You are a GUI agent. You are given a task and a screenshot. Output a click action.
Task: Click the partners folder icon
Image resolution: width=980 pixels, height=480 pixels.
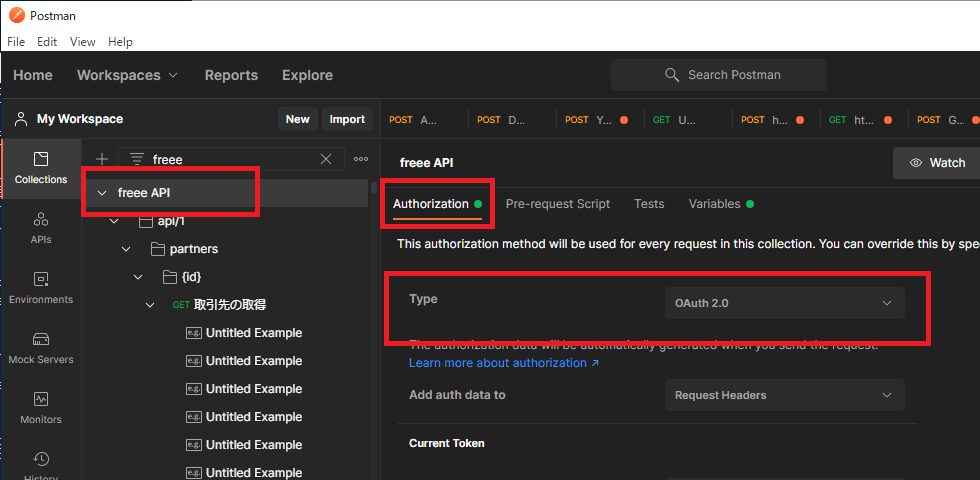click(x=158, y=249)
